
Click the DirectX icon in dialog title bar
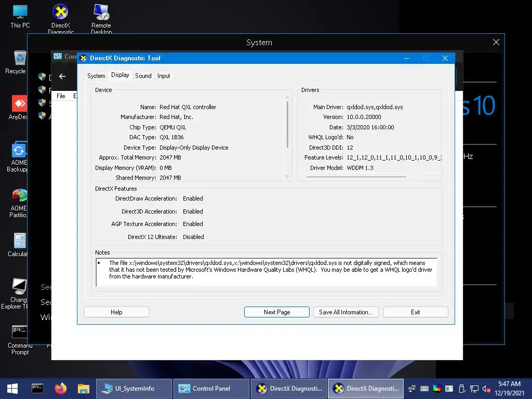tap(83, 58)
